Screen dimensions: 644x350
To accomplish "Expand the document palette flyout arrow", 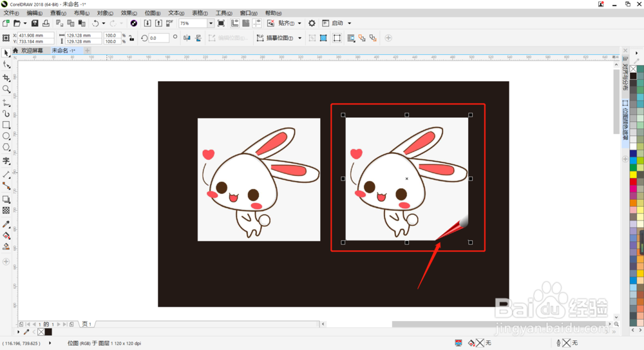I will pyautogui.click(x=18, y=331).
